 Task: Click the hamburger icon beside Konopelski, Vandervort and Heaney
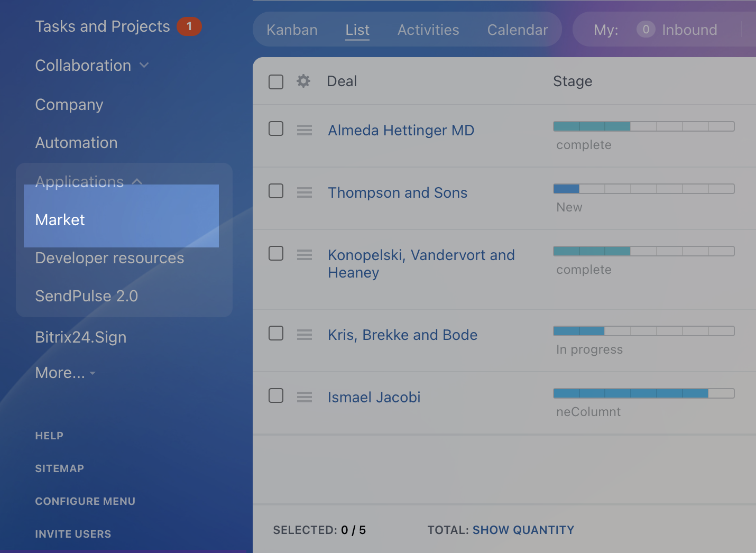pos(305,255)
